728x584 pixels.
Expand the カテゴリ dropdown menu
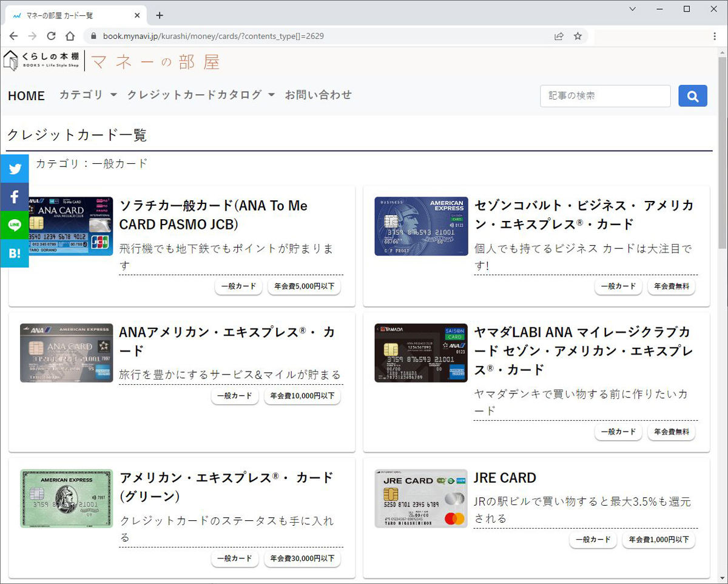[88, 95]
